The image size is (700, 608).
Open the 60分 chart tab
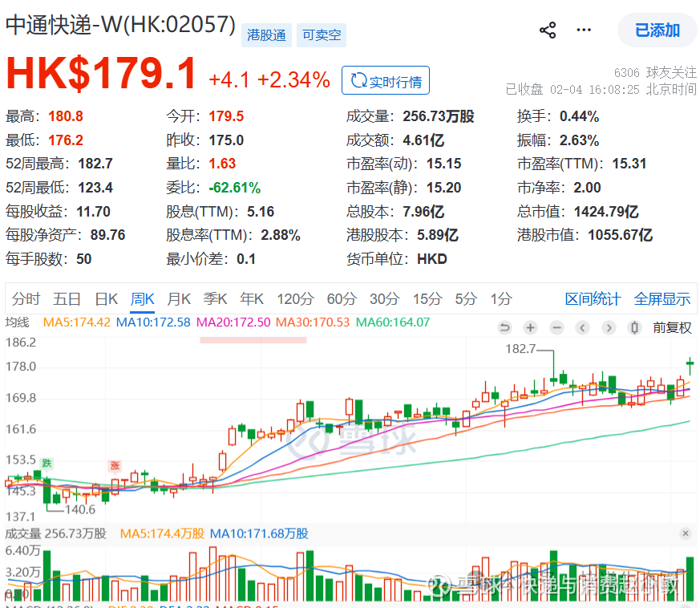pyautogui.click(x=342, y=298)
